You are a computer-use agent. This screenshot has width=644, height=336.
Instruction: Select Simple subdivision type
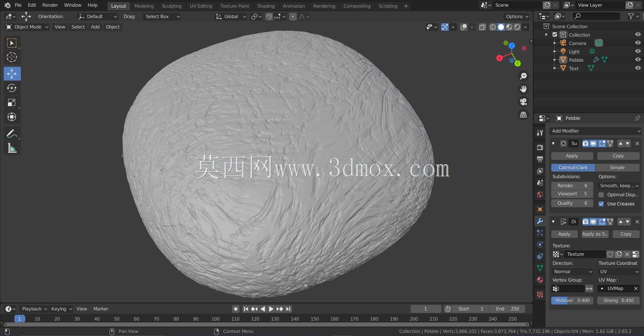[617, 167]
